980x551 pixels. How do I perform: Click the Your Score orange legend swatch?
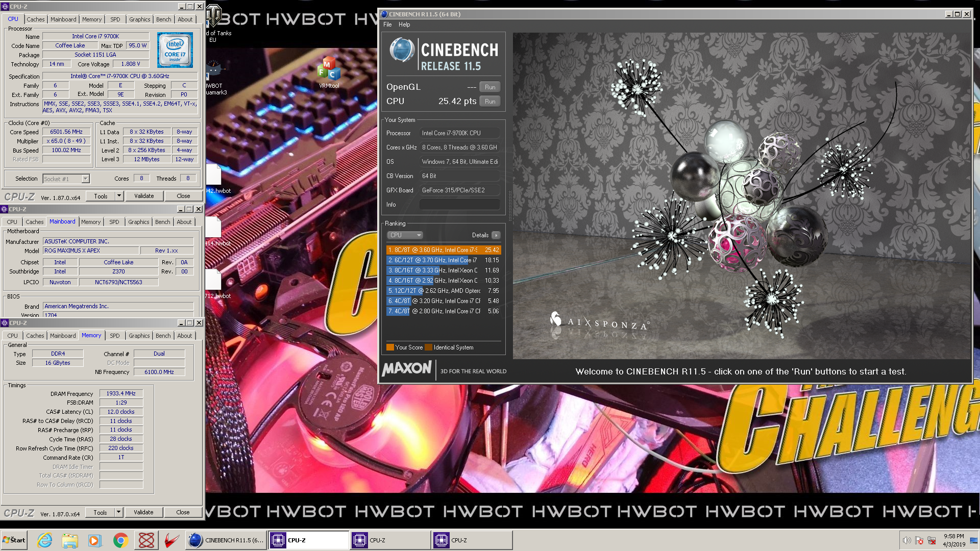(390, 347)
